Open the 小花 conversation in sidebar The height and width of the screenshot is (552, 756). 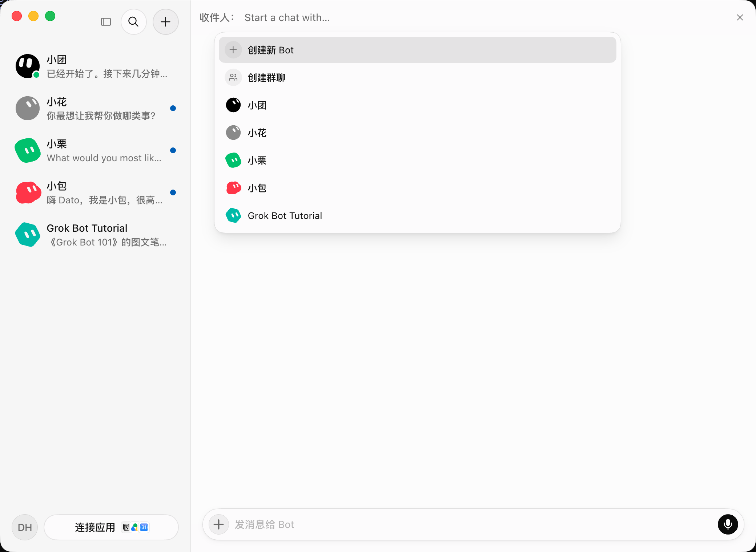tap(95, 108)
